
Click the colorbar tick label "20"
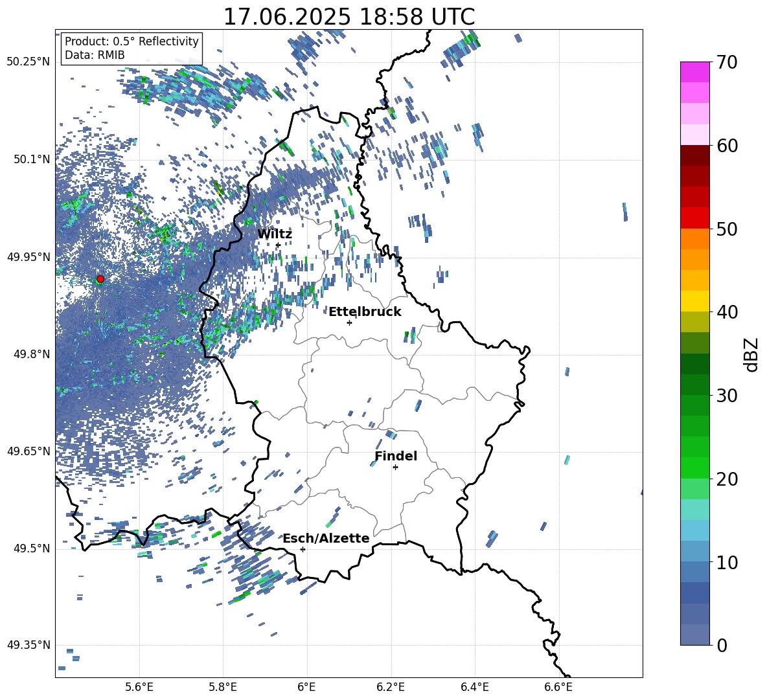click(726, 479)
